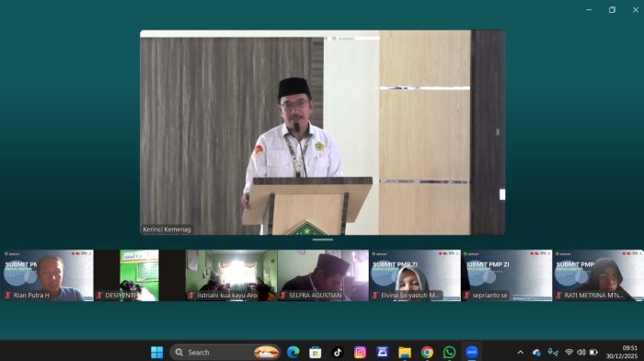Restore down the Zoom window
The image size is (644, 361).
click(613, 10)
